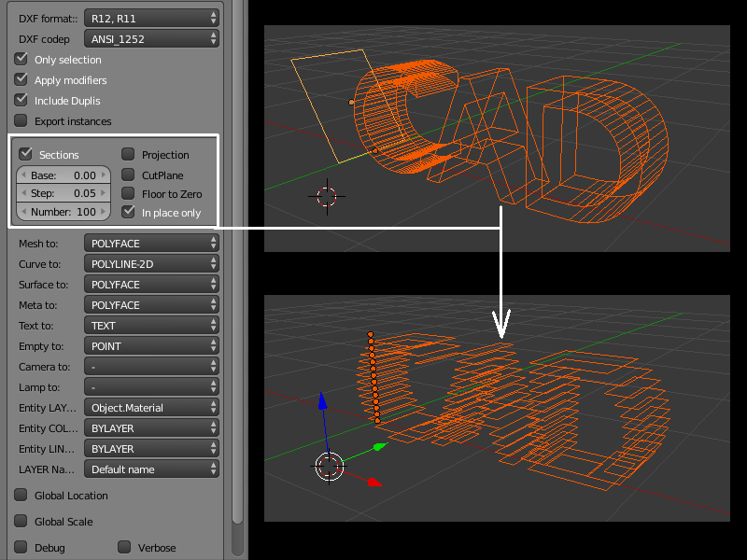
Task: Click the Number 100 field
Action: point(63,212)
